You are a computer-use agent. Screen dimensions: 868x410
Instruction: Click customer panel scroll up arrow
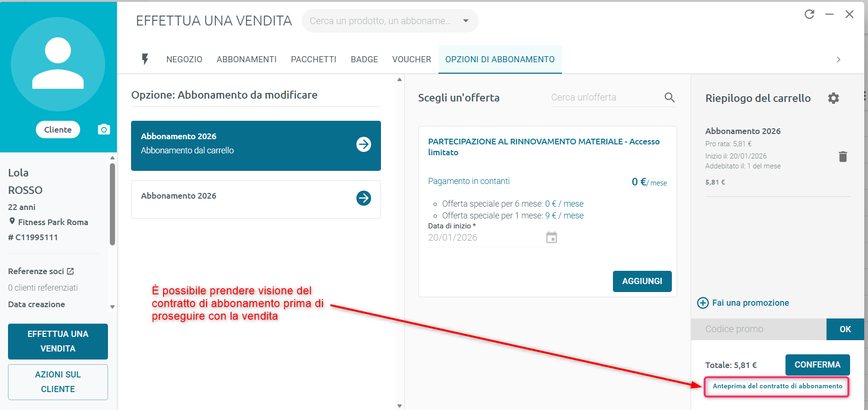(x=112, y=158)
